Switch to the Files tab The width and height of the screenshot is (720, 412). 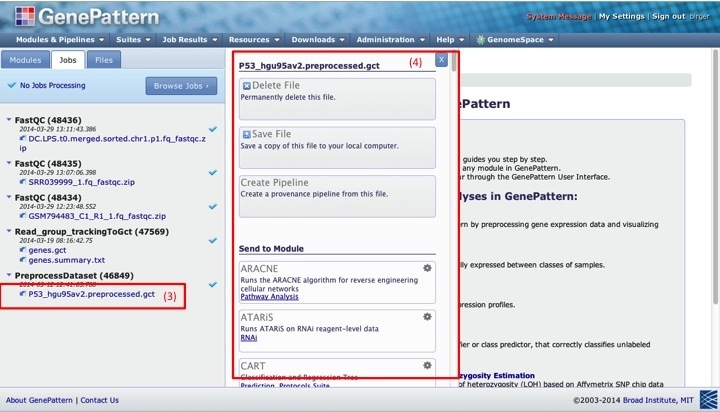[x=104, y=60]
